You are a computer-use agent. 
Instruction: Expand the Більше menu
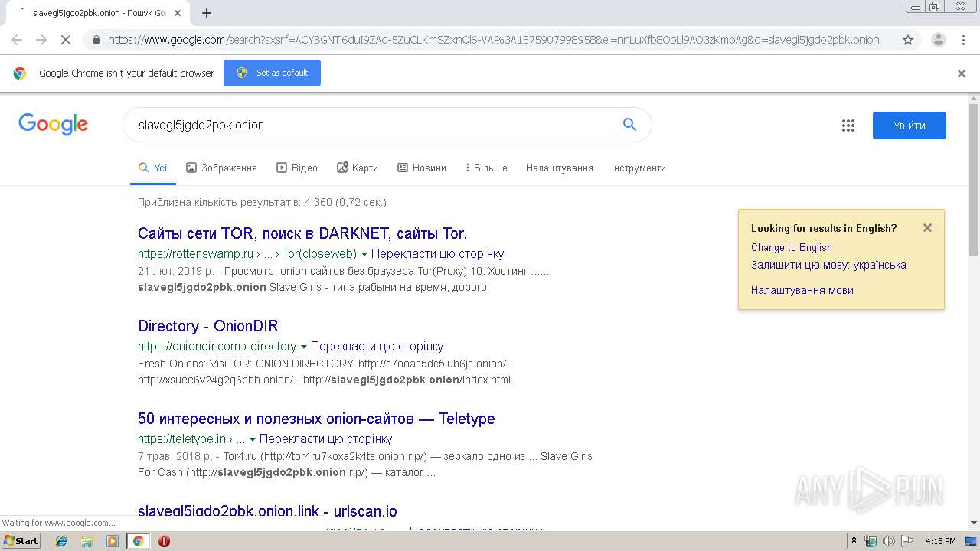coord(486,168)
